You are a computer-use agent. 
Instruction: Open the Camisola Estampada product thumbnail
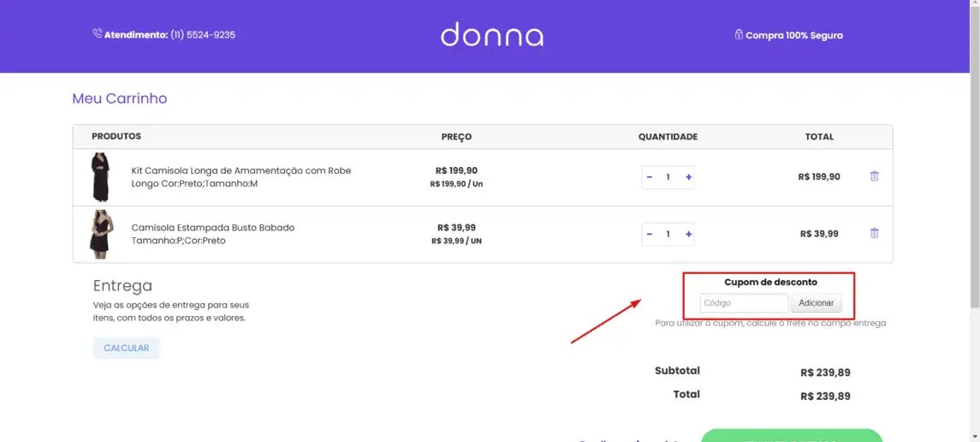click(101, 235)
